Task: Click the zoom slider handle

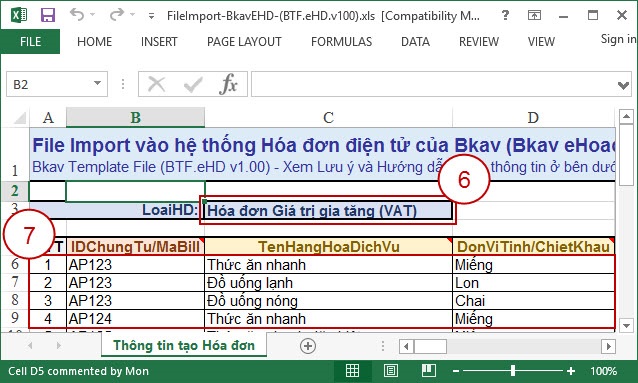Action: [x=513, y=370]
